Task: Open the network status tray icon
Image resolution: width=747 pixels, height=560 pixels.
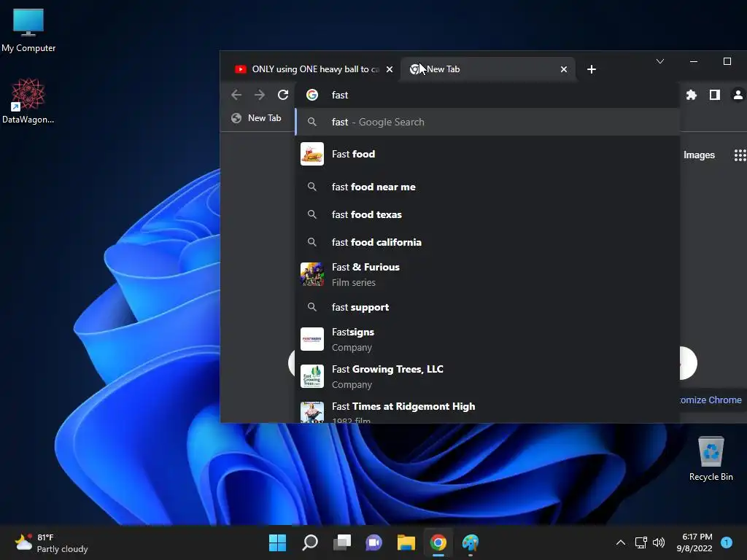Action: [x=640, y=542]
